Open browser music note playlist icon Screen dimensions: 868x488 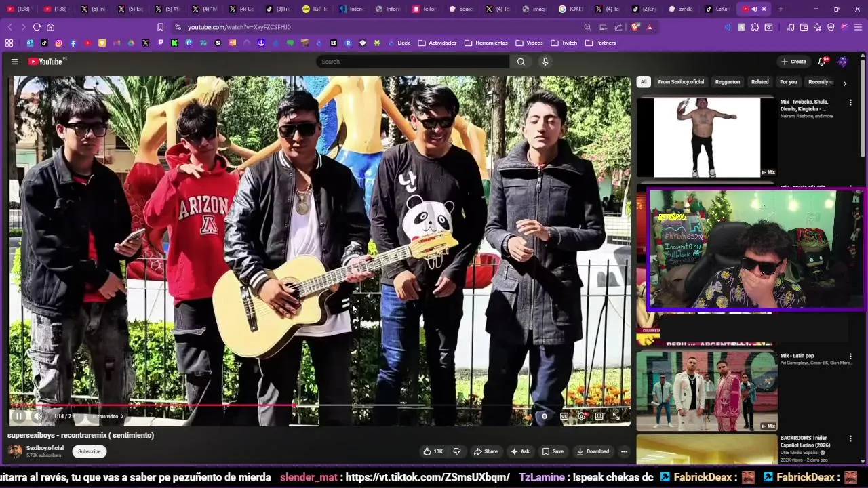click(790, 27)
